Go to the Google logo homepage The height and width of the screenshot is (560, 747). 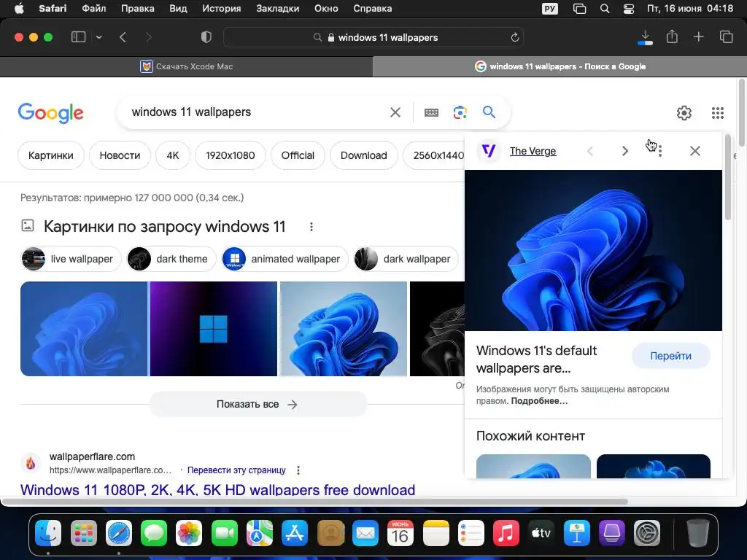coord(50,113)
